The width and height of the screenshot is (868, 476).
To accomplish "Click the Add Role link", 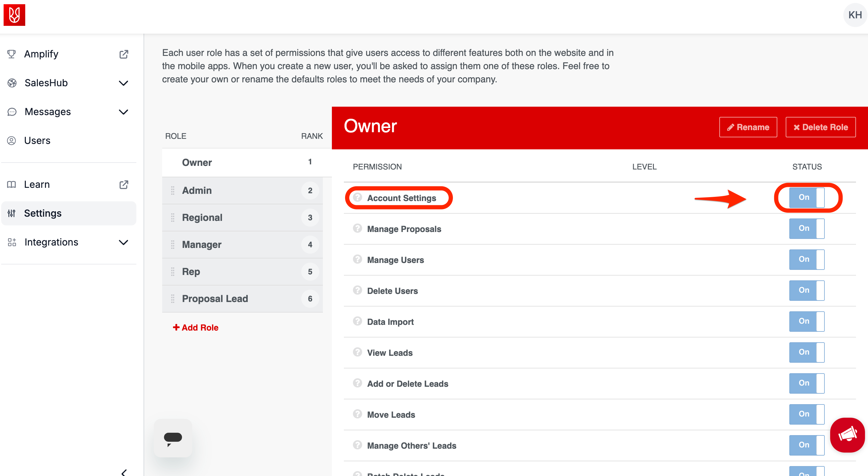I will (x=196, y=327).
